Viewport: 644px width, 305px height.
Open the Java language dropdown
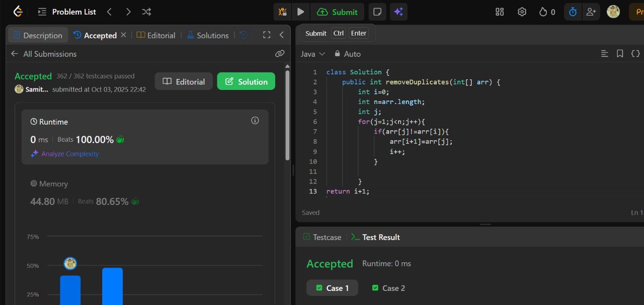[313, 54]
